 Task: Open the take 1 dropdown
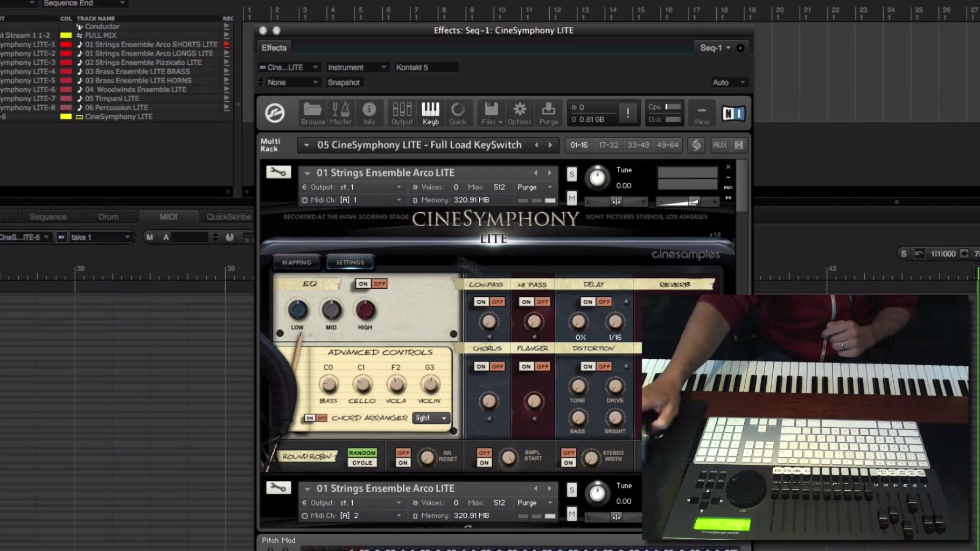click(x=100, y=237)
